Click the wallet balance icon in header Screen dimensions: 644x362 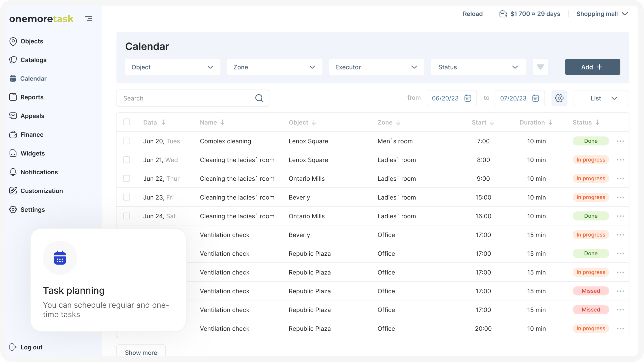point(503,14)
